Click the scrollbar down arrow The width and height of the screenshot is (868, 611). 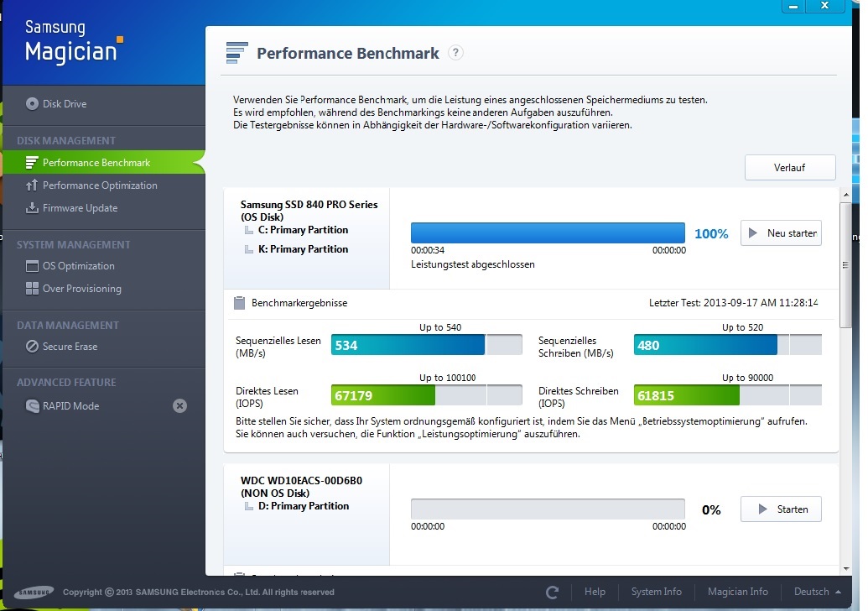click(846, 569)
